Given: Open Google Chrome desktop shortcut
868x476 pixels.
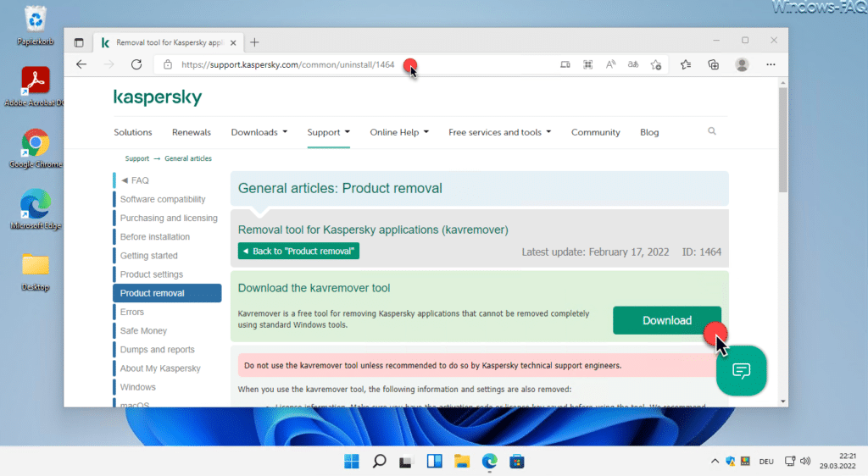Looking at the screenshot, I should click(36, 148).
